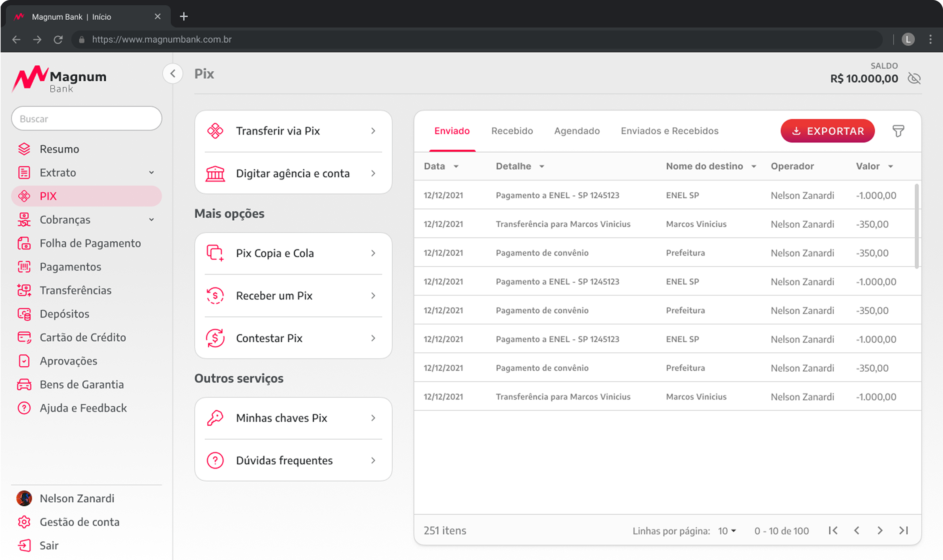This screenshot has height=560, width=943.
Task: Click the Buscar search field
Action: pos(86,119)
